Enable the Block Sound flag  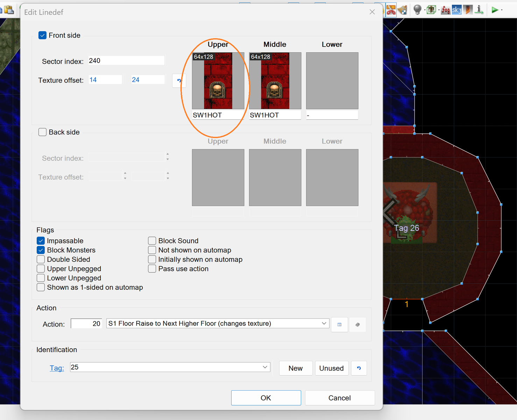tap(152, 241)
